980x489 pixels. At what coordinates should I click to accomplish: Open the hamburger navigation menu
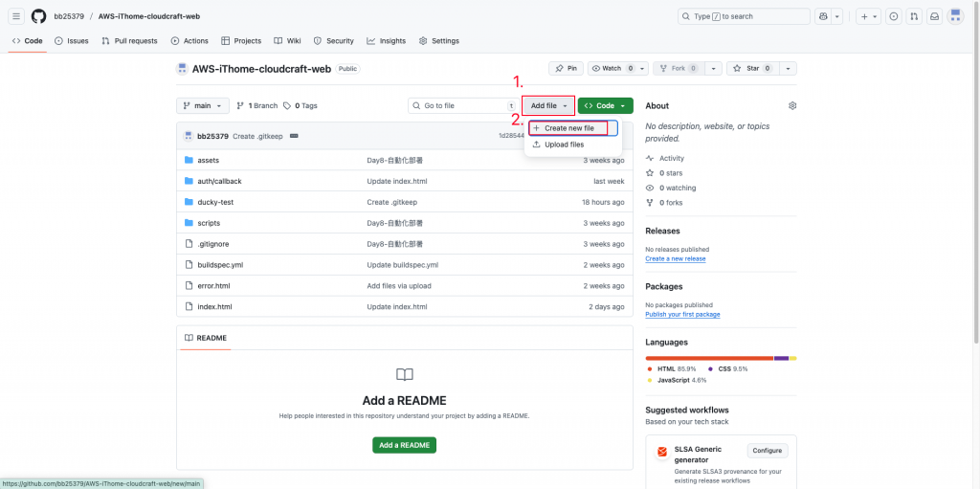tap(16, 16)
